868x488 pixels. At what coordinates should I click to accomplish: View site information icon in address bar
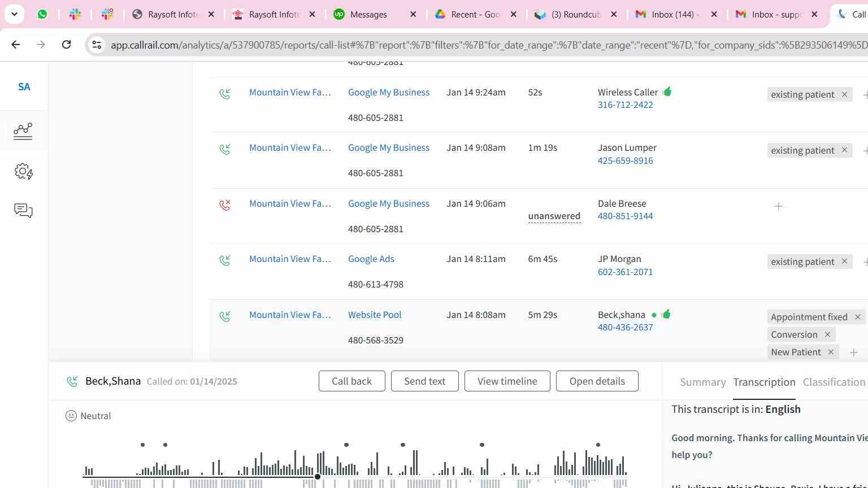[97, 45]
